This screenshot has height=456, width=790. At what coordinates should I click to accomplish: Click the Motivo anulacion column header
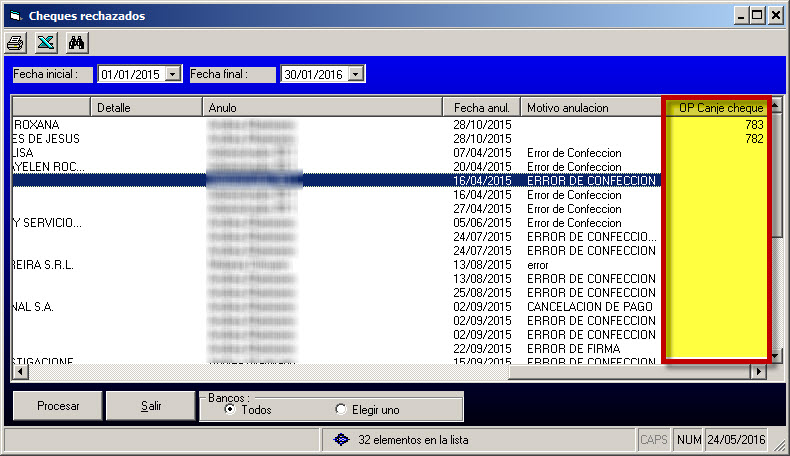(590, 107)
